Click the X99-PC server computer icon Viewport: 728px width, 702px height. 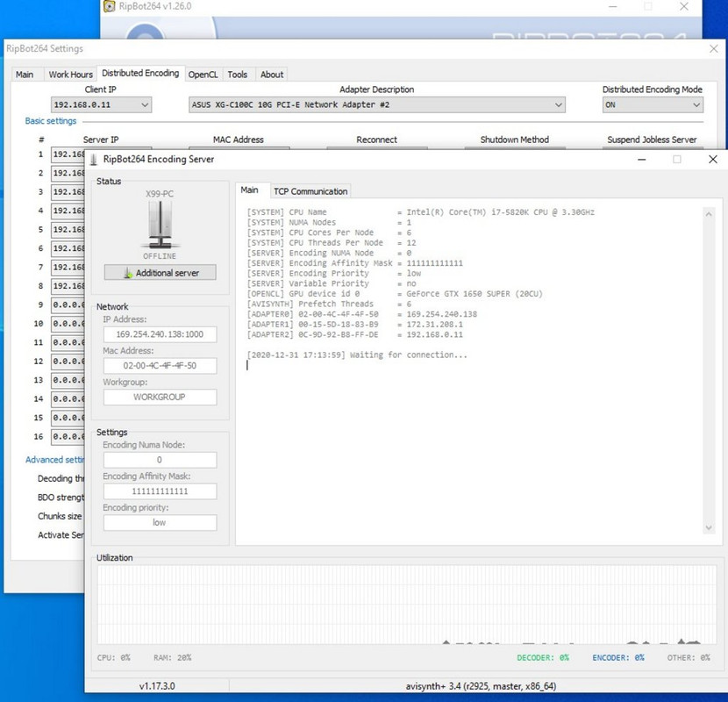pyautogui.click(x=161, y=226)
